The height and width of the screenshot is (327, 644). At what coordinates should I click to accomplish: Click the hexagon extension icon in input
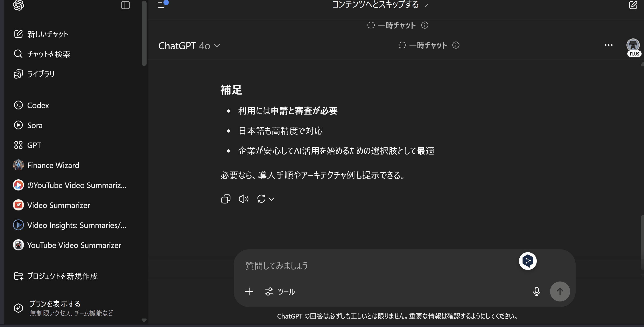tap(528, 261)
